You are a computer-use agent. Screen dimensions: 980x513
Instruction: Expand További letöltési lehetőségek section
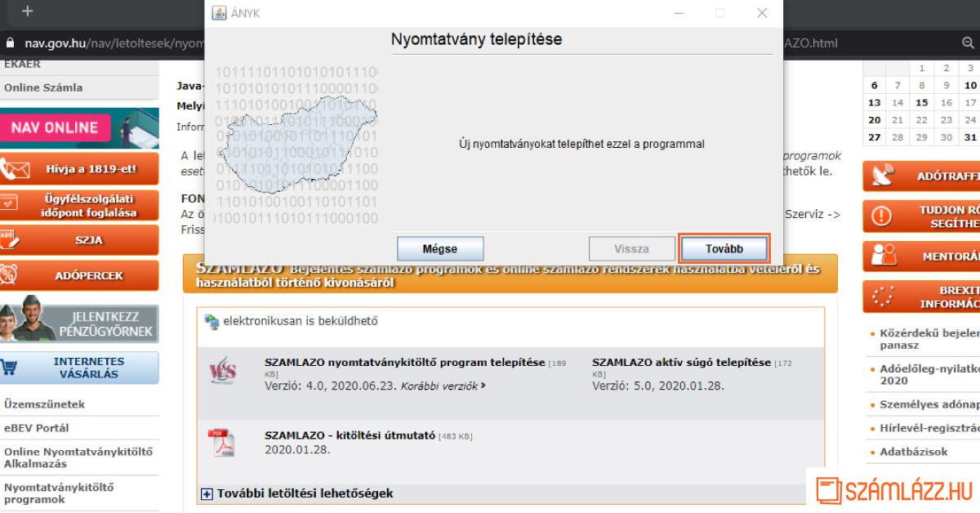(207, 493)
